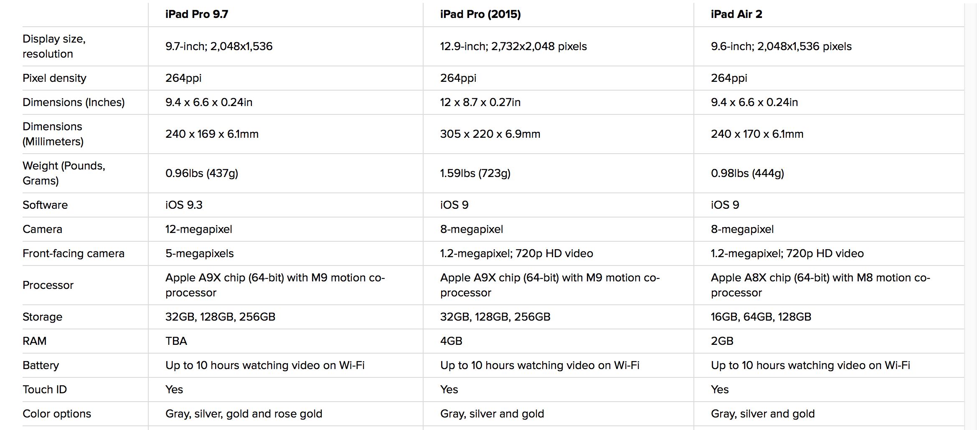This screenshot has width=980, height=430.
Task: Click the Storage row label
Action: pos(42,317)
